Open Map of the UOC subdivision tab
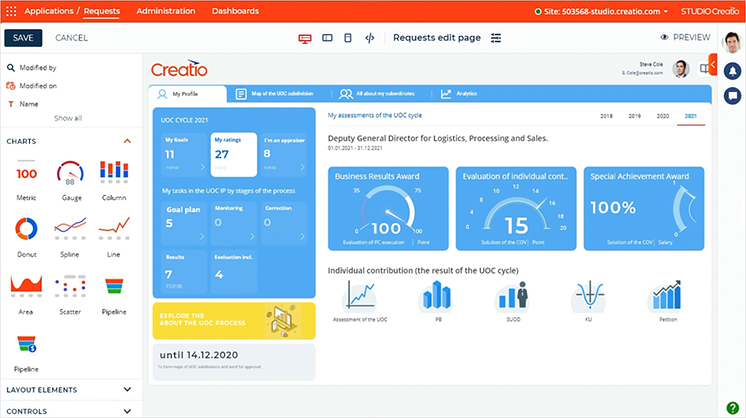Image resolution: width=746 pixels, height=418 pixels. coord(275,94)
